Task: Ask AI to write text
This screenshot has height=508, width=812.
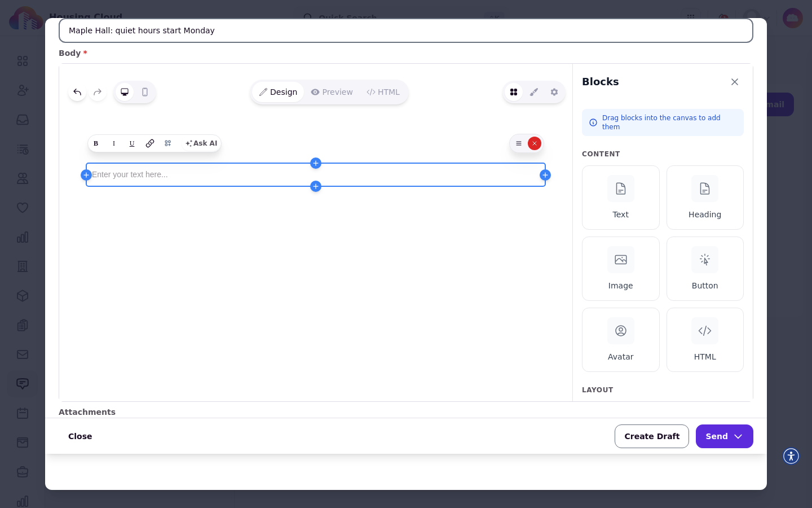Action: (x=201, y=143)
